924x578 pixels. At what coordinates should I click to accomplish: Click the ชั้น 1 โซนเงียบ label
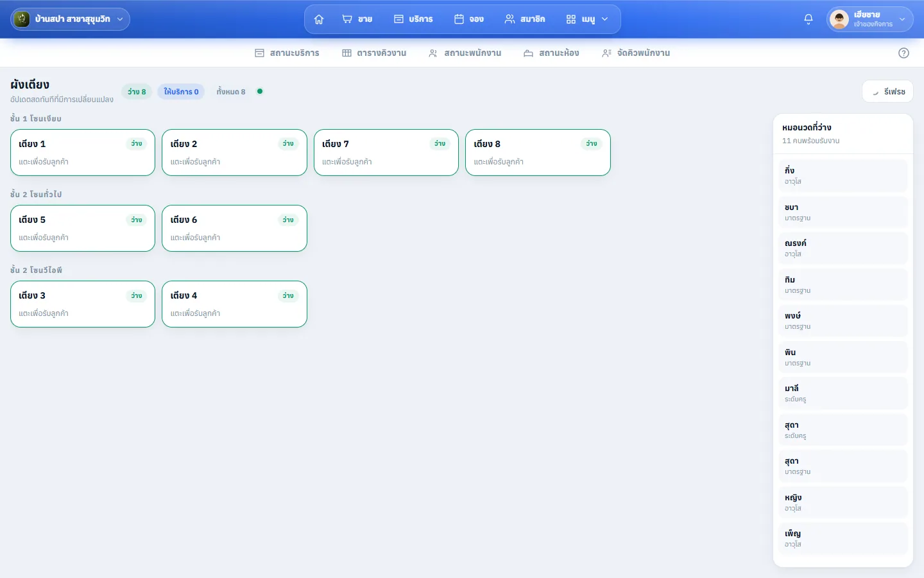point(36,119)
